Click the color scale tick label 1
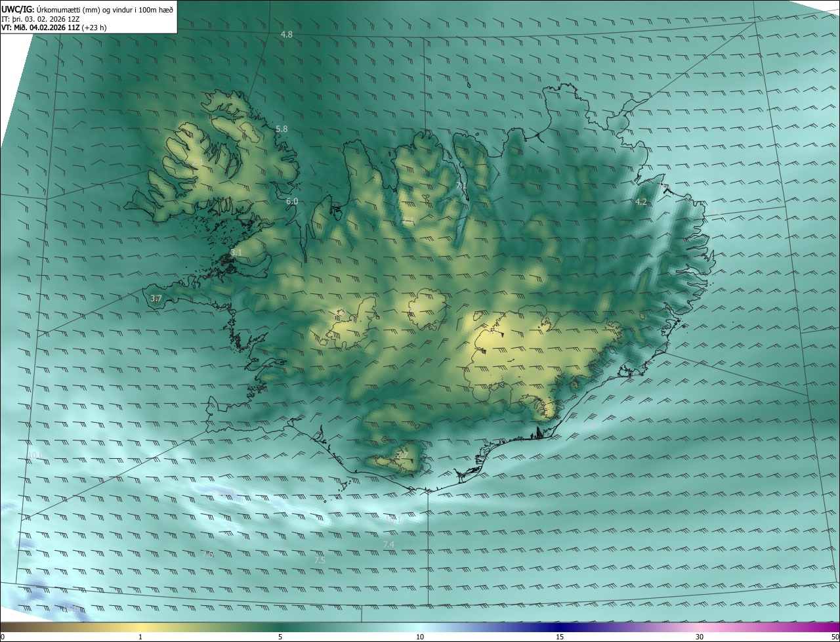840x642 pixels. coord(140,637)
